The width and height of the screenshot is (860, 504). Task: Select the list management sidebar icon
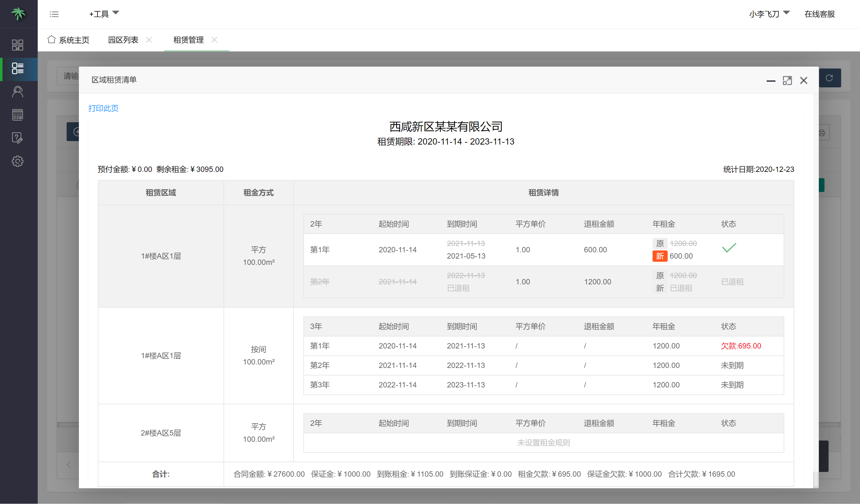coord(18,68)
